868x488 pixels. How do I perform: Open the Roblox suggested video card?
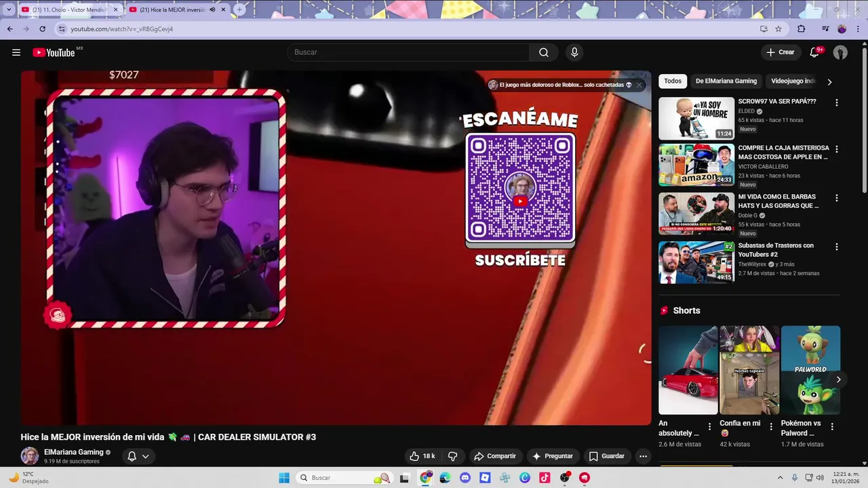[566, 85]
